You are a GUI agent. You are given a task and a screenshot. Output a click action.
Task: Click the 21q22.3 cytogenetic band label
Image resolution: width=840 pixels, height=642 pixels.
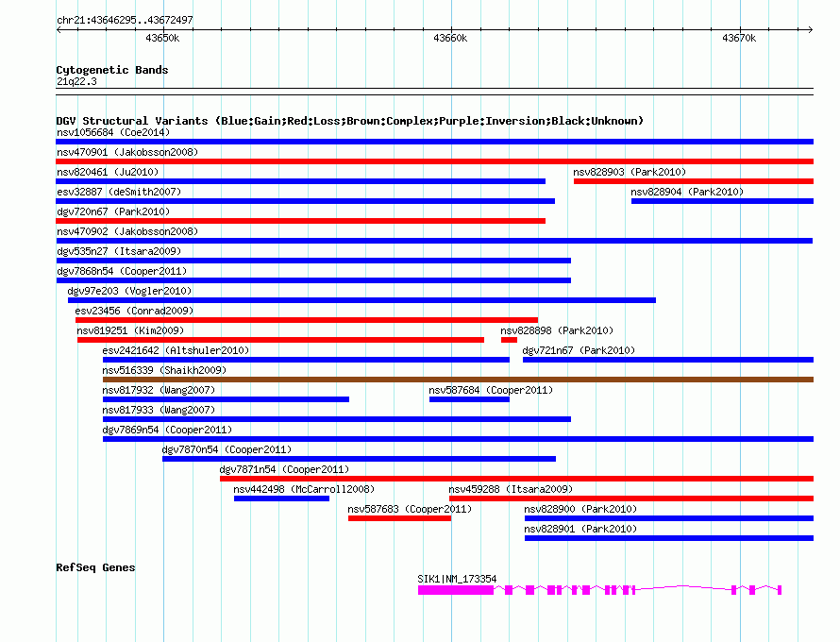pos(76,81)
